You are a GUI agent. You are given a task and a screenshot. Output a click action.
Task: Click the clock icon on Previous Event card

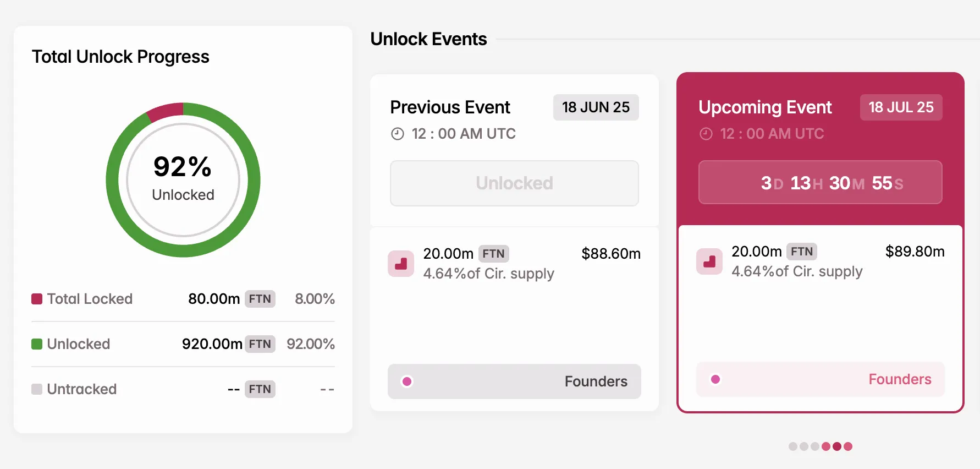pyautogui.click(x=398, y=133)
